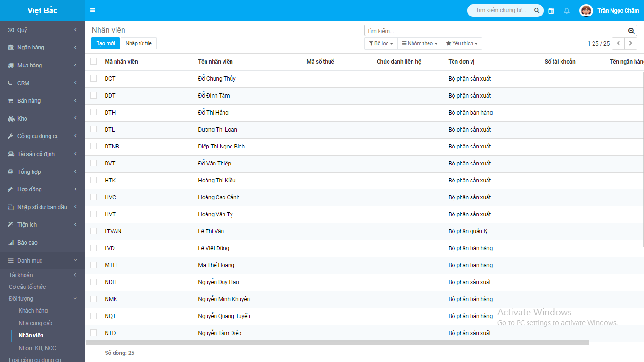Expand the Kho menu chevron
This screenshot has width=644, height=362.
tap(75, 119)
